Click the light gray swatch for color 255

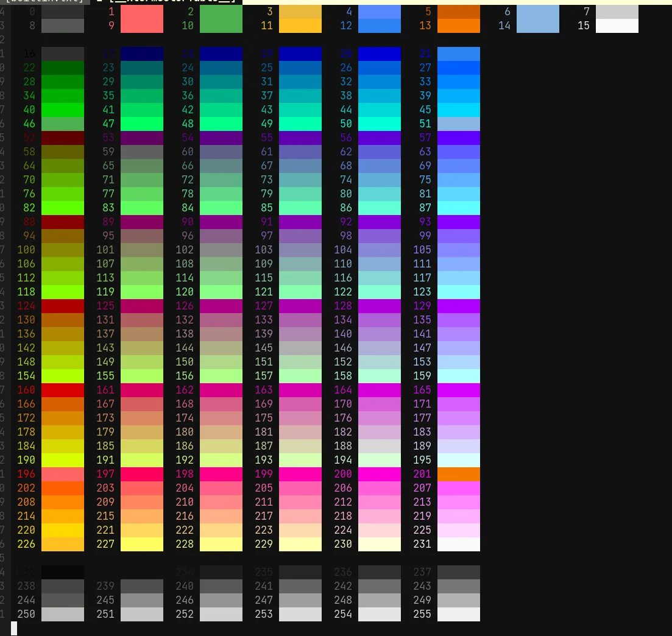[459, 614]
